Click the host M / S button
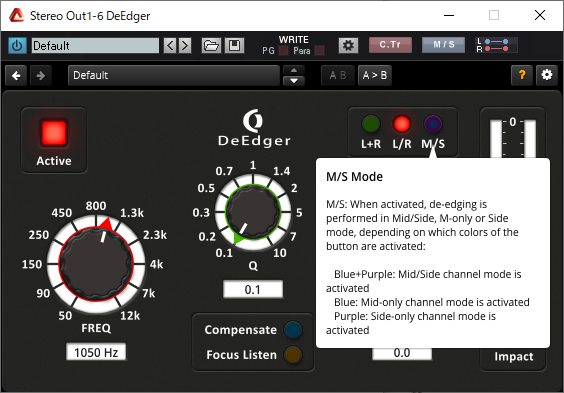Image resolution: width=564 pixels, height=393 pixels. (x=444, y=45)
